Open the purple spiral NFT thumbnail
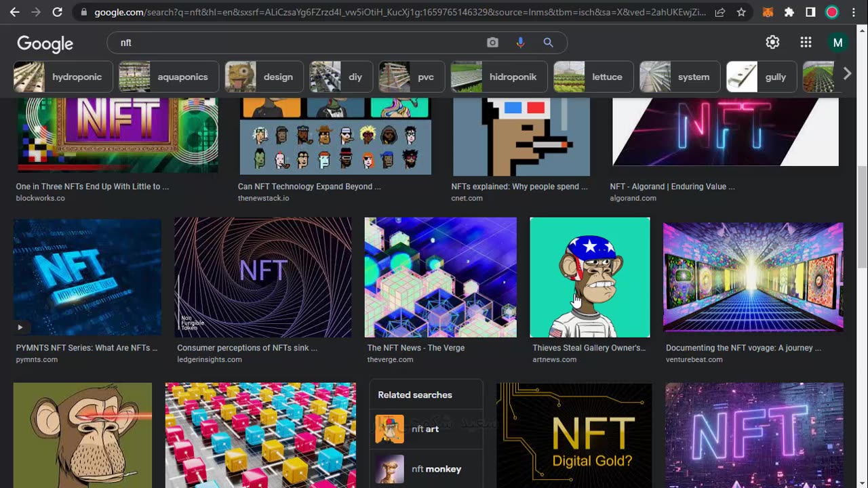 (263, 277)
